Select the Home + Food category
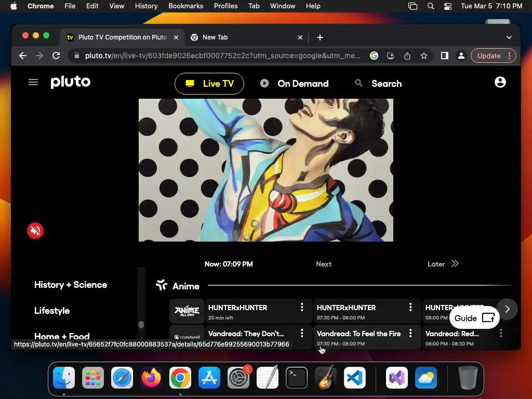Image resolution: width=532 pixels, height=399 pixels. coord(62,336)
